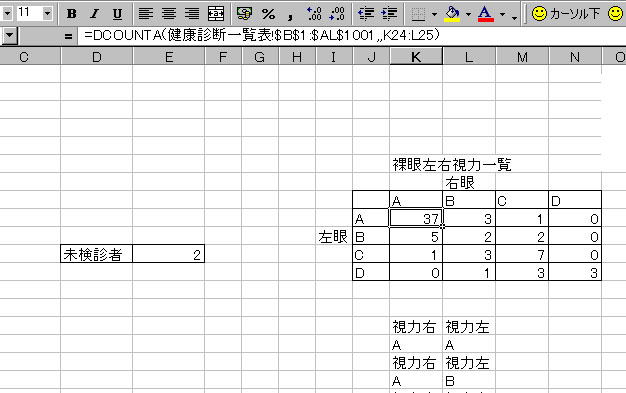The width and height of the screenshot is (626, 393).
Task: Increase decimal places
Action: pyautogui.click(x=314, y=14)
